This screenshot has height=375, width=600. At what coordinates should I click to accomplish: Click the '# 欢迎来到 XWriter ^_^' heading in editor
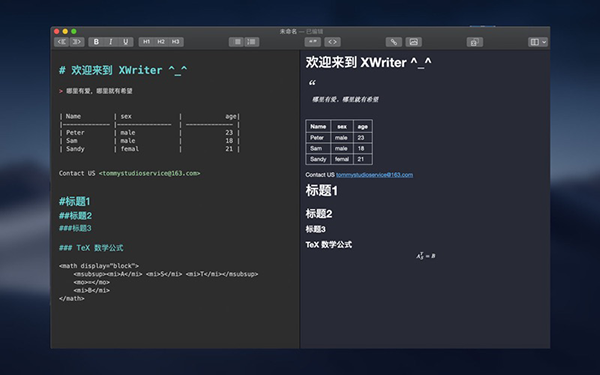123,70
